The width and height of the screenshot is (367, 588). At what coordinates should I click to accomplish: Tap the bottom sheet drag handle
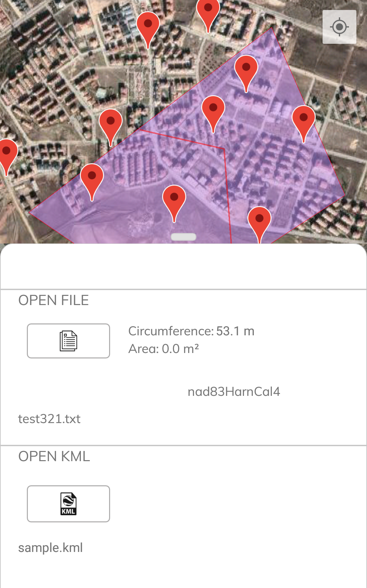(183, 237)
